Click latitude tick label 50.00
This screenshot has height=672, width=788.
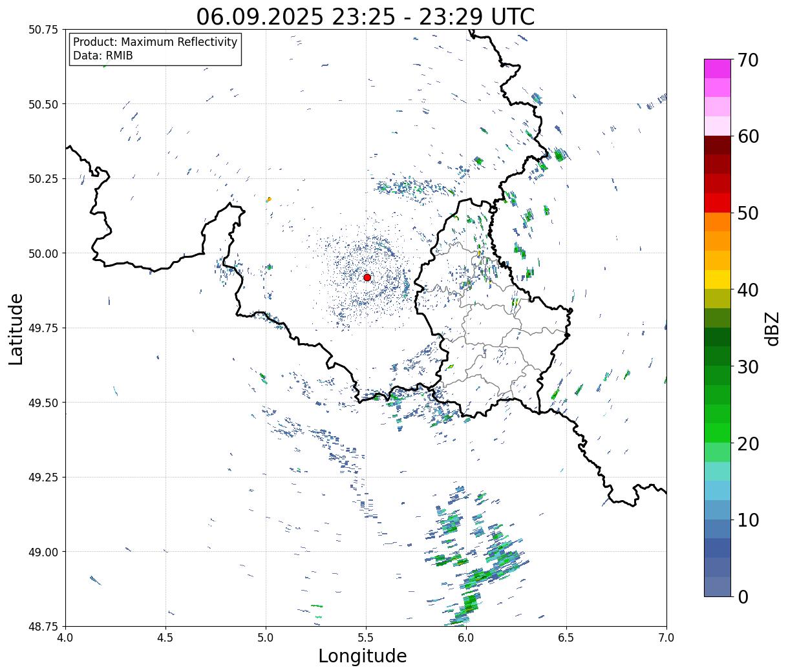point(44,253)
